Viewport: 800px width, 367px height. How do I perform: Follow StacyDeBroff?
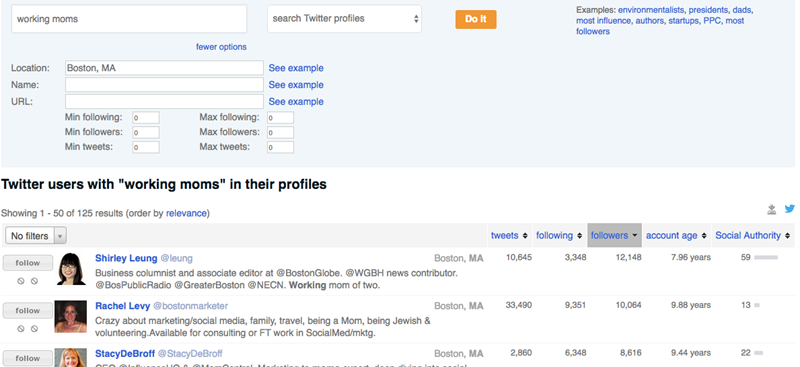point(28,358)
